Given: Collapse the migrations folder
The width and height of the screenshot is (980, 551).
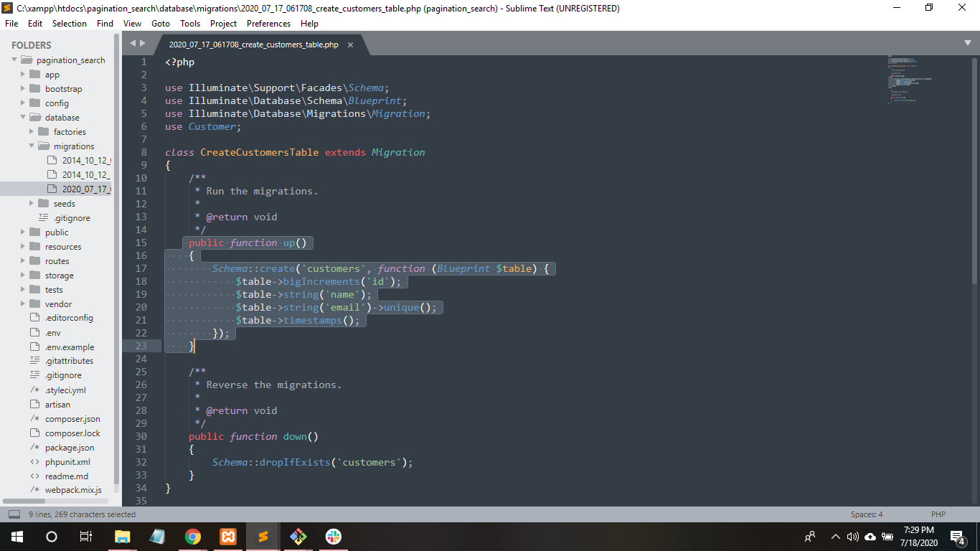Looking at the screenshot, I should [32, 146].
